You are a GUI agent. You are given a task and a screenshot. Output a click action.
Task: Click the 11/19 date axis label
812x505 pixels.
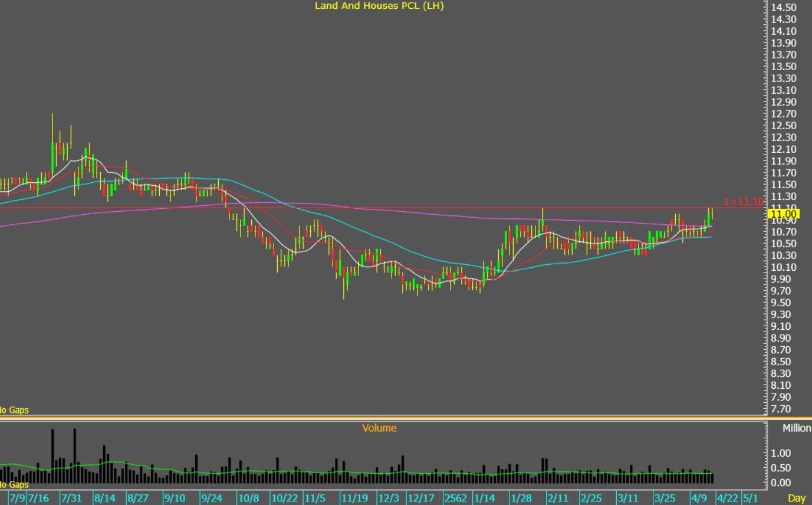coord(354,499)
